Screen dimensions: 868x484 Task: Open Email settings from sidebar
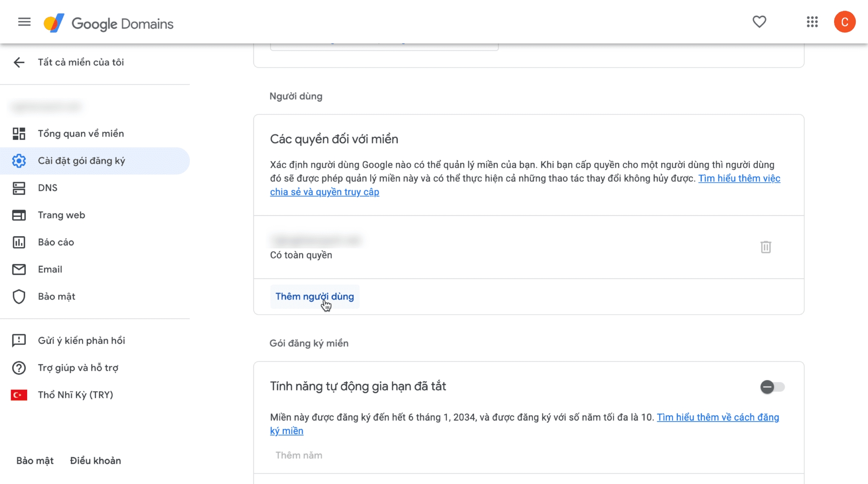(50, 269)
